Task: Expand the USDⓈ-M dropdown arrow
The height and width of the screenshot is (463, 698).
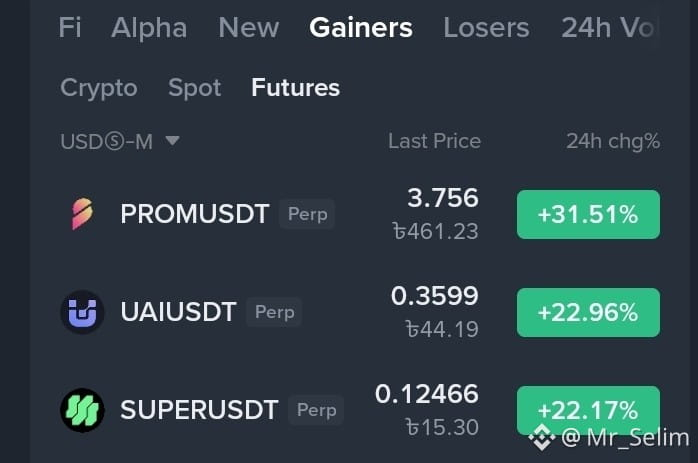Action: click(172, 141)
